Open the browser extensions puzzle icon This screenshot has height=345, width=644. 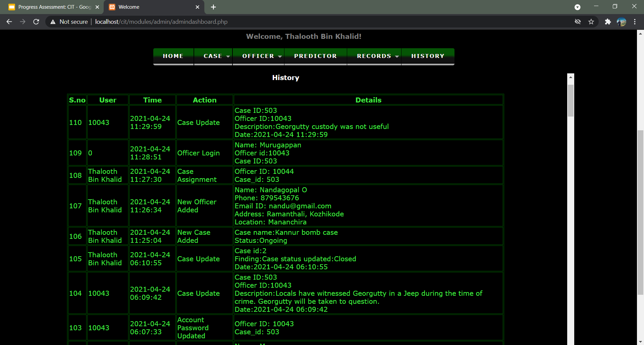point(608,21)
